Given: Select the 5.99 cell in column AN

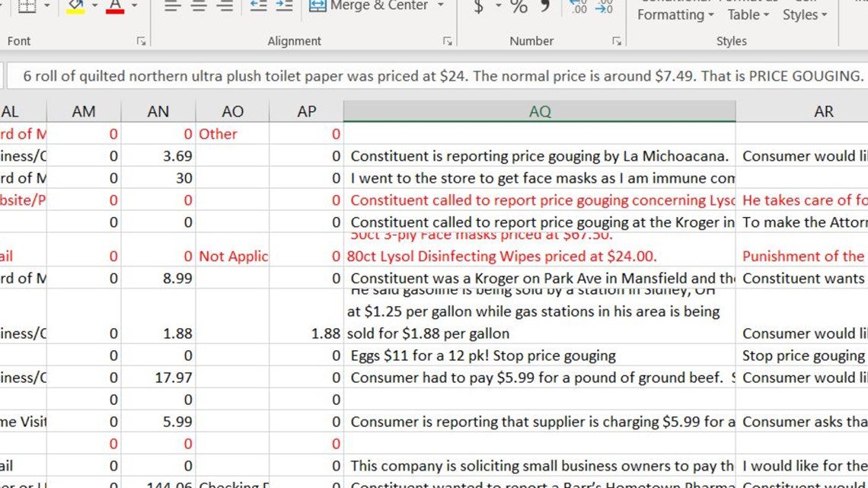Looking at the screenshot, I should (x=158, y=422).
